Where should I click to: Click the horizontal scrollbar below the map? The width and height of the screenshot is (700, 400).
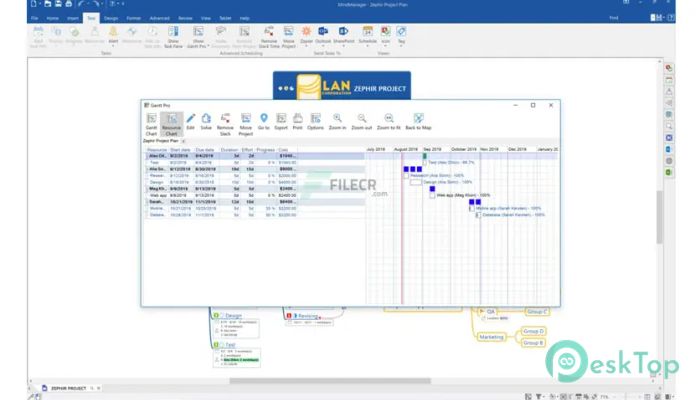pyautogui.click(x=330, y=381)
